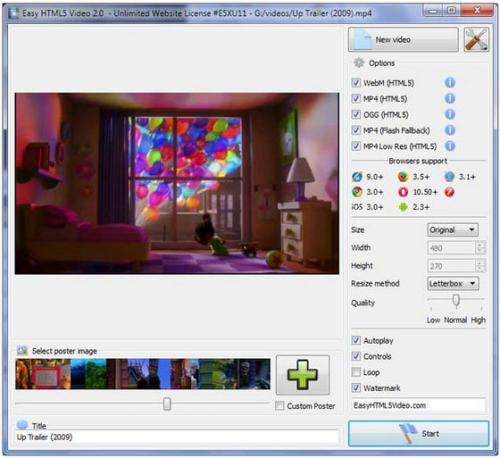Click info icon next to MP4 Low Res
The image size is (500, 458).
[x=450, y=146]
